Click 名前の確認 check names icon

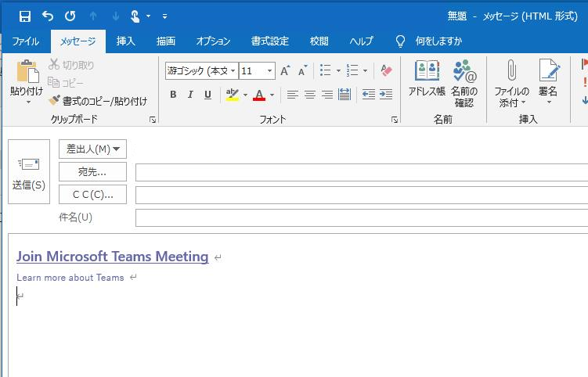point(464,83)
